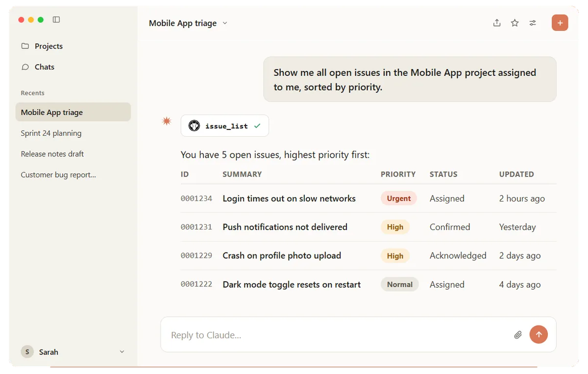Click the PRIORITY column header
The height and width of the screenshot is (374, 588).
(x=398, y=174)
